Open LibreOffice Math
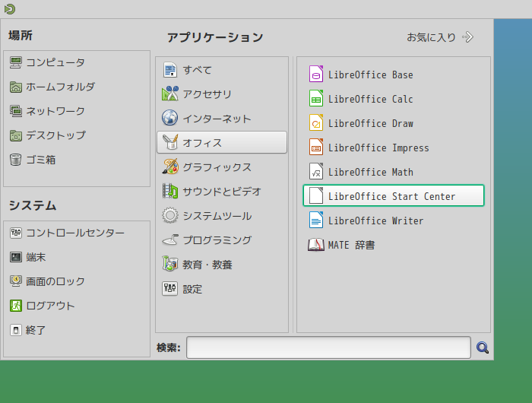Screen dimensions: 532x403 click(x=394, y=172)
